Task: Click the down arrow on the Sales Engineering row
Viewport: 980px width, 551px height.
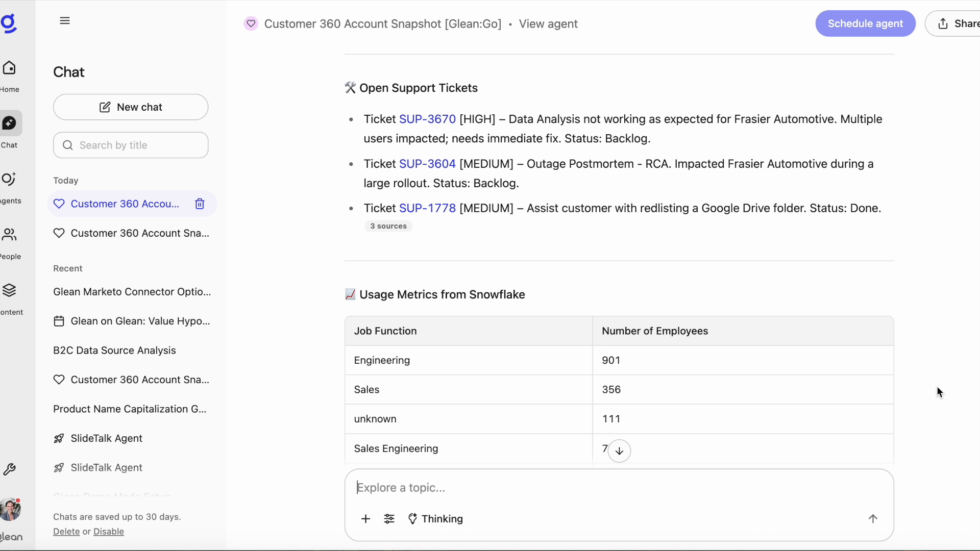Action: (619, 451)
